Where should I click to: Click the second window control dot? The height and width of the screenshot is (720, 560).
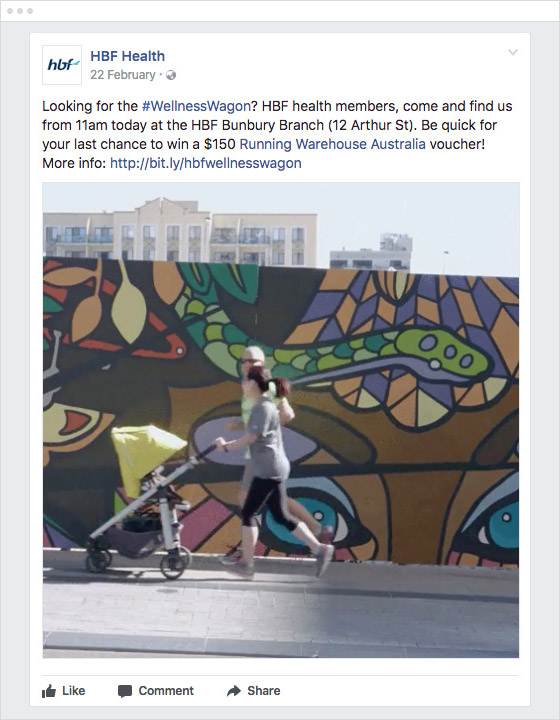point(20,11)
